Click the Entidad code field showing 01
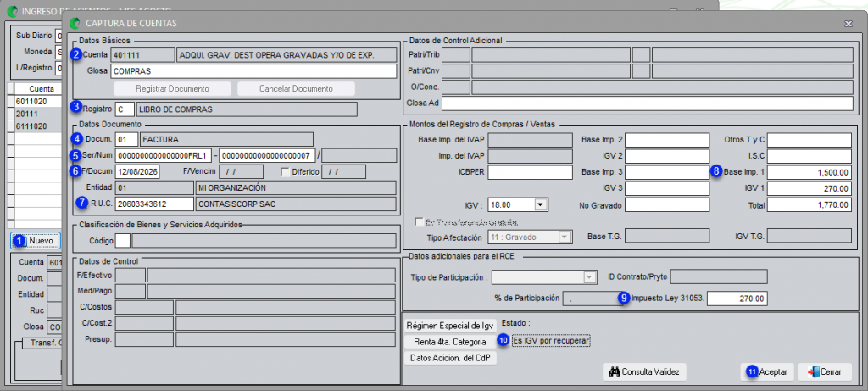868x391 pixels. 154,187
